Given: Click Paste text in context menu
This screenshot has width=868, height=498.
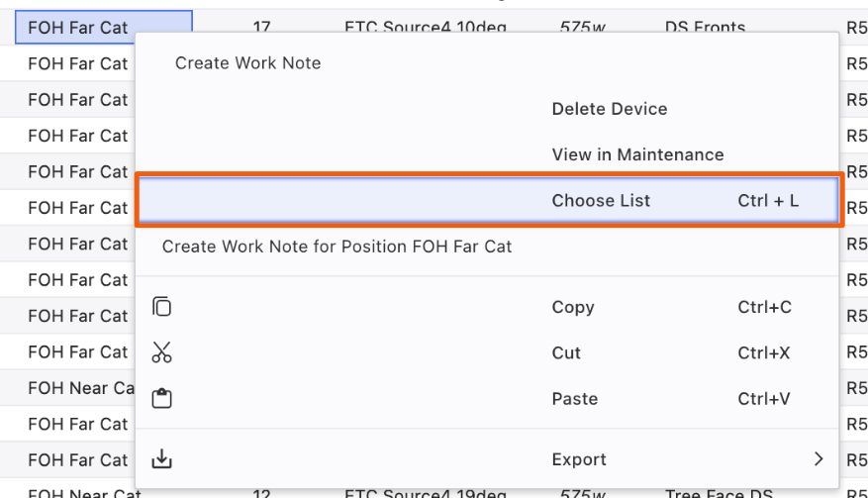Looking at the screenshot, I should [575, 399].
